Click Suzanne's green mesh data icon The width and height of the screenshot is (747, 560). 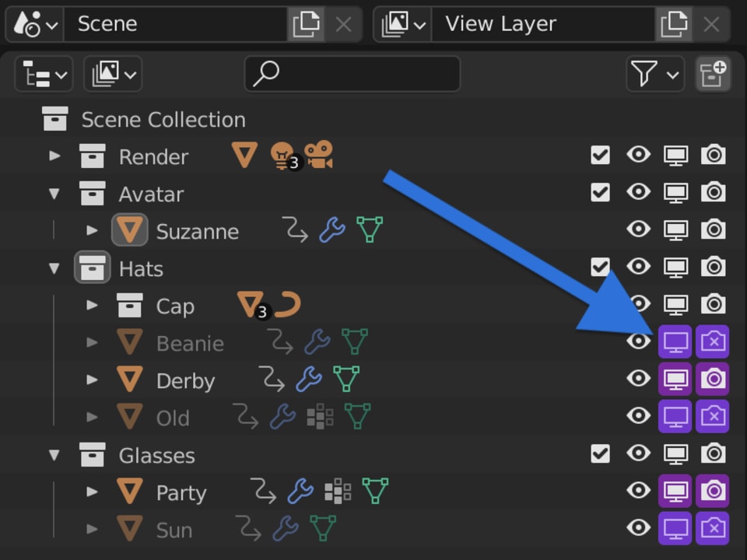tap(370, 229)
